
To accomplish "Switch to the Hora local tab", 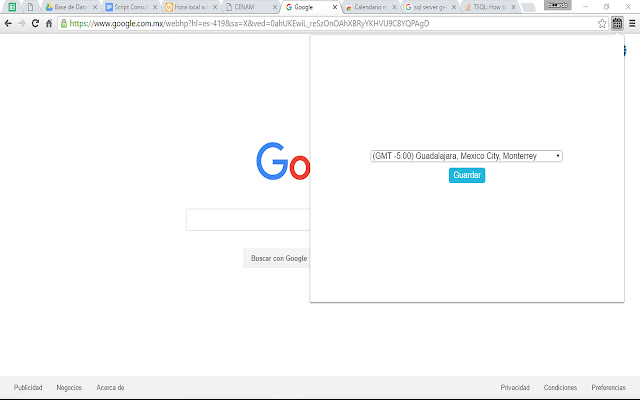I will click(189, 7).
